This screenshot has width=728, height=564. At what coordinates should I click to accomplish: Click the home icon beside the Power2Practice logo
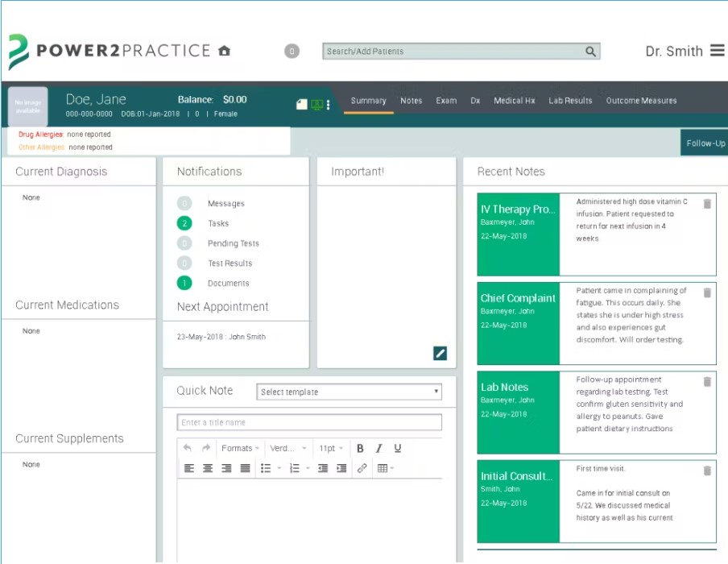coord(224,50)
